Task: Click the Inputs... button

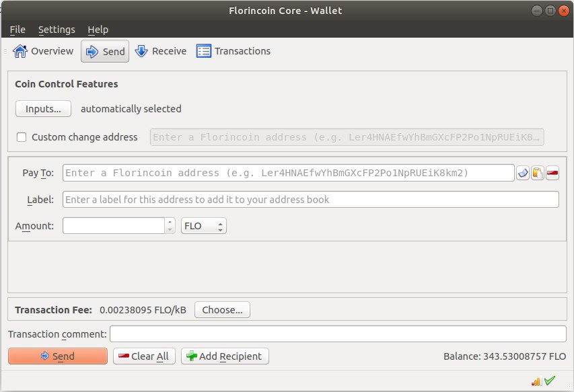Action: pos(43,109)
